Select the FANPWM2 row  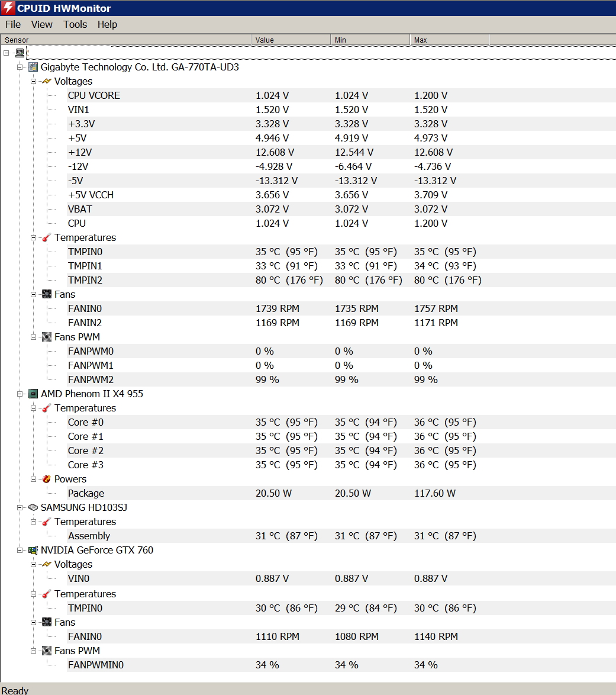pyautogui.click(x=341, y=379)
